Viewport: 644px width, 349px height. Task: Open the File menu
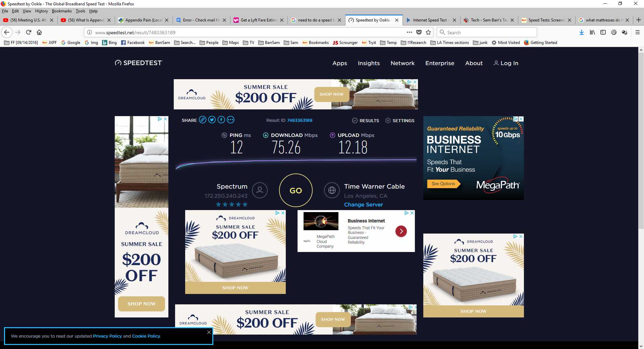5,11
